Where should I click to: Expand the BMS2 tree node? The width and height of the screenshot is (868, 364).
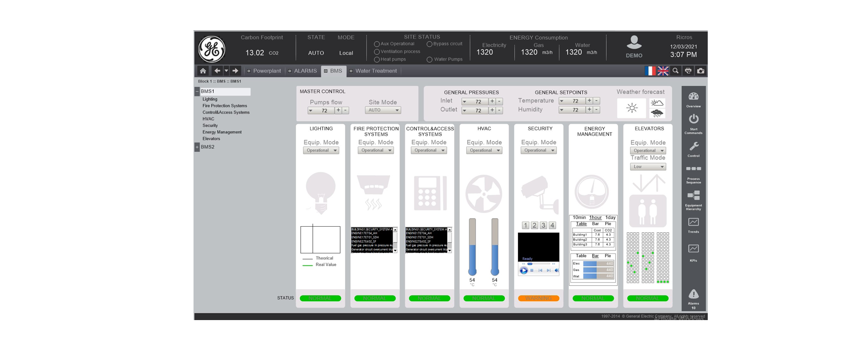click(x=197, y=147)
